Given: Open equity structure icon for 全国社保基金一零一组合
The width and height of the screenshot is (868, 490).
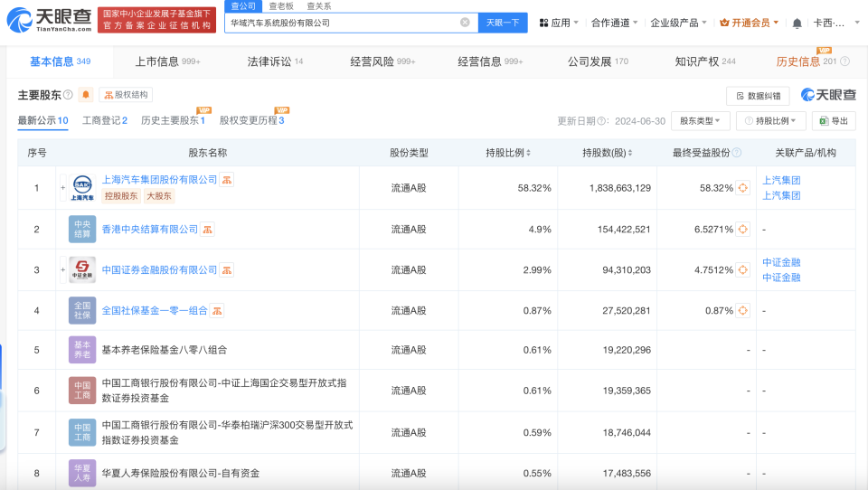Looking at the screenshot, I should coord(217,311).
